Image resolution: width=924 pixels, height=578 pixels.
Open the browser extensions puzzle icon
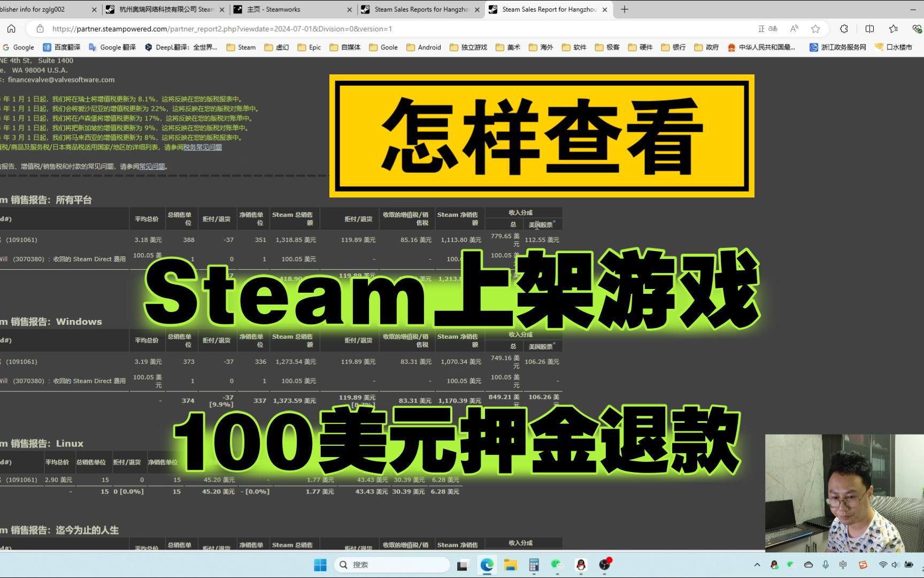(x=844, y=29)
